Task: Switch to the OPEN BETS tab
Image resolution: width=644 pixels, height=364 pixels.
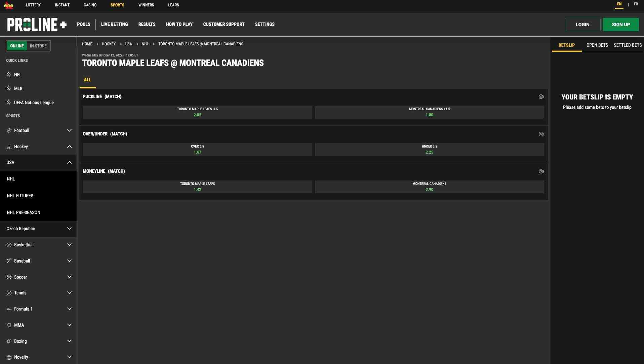Action: pos(597,45)
